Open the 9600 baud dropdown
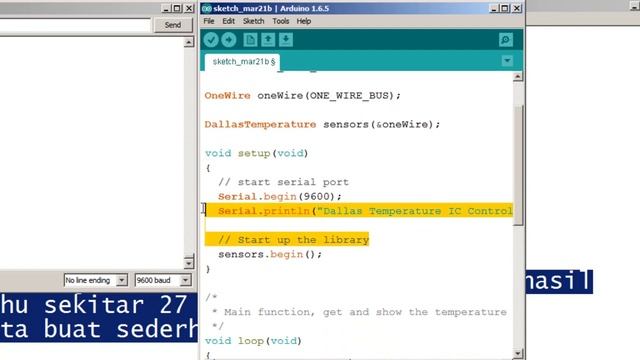This screenshot has width=640, height=360. click(x=163, y=280)
